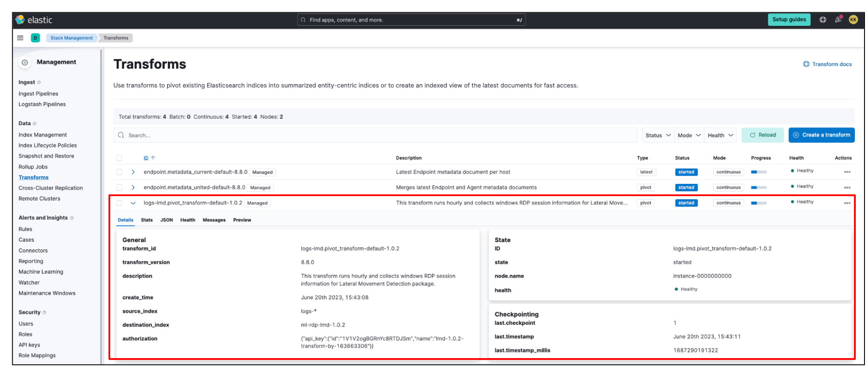Switch to the Details tab

pos(126,220)
